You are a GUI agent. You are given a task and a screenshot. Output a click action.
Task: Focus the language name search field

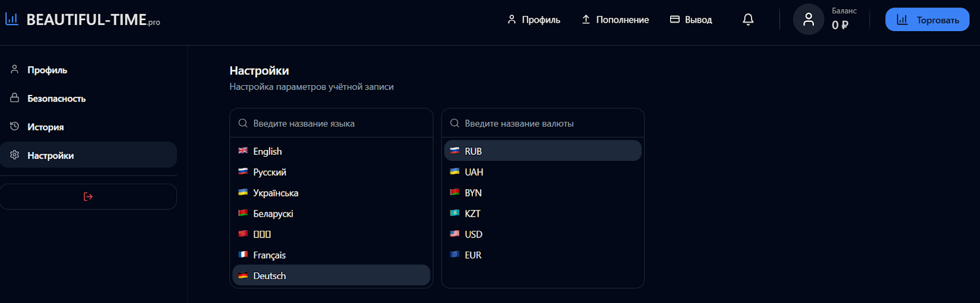pos(331,123)
